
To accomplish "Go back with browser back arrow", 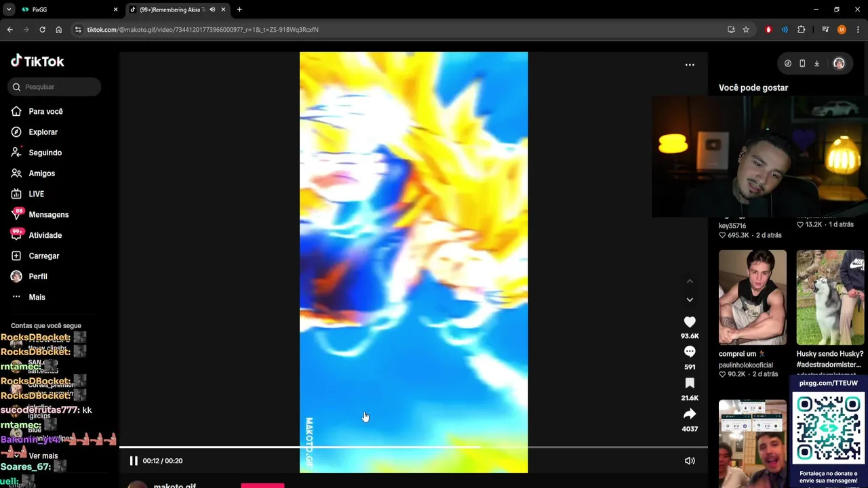I will tap(9, 30).
